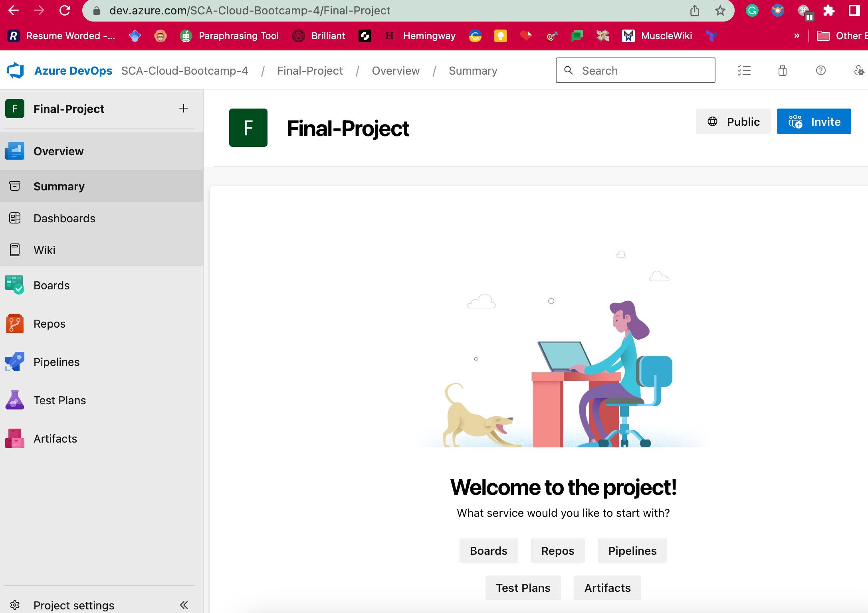This screenshot has width=868, height=613.
Task: Open the Boards section in sidebar
Action: pos(51,285)
